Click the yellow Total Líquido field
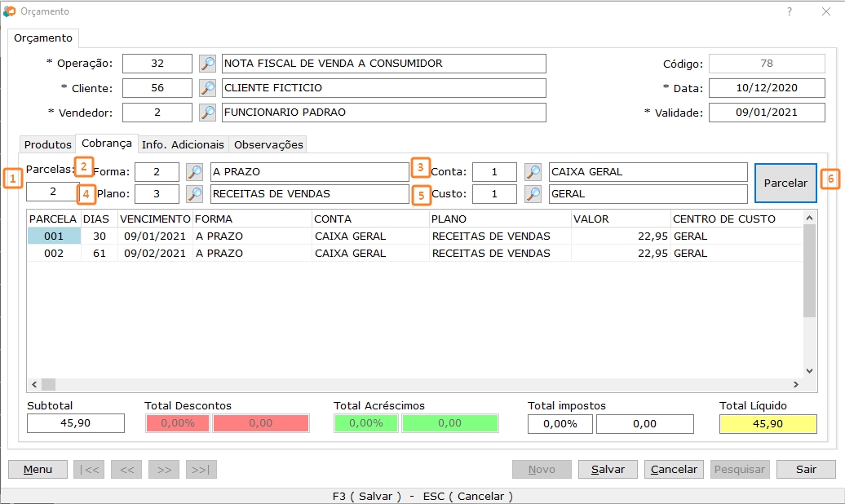 (x=768, y=424)
